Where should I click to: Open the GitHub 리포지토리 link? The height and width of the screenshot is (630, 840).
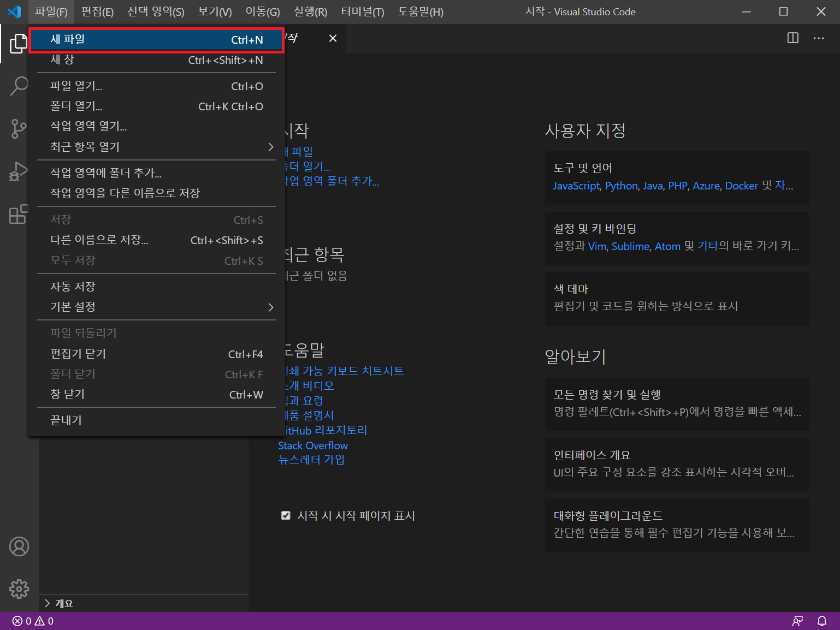[x=326, y=430]
